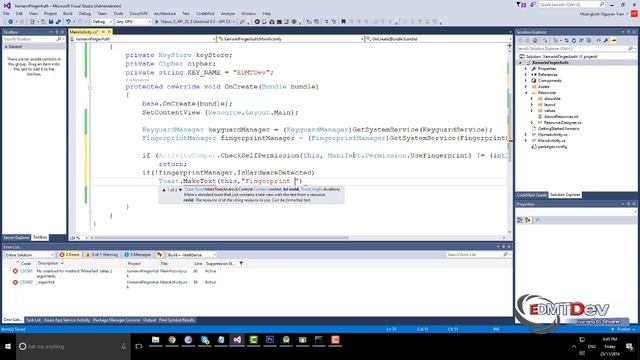Open the Analyze menu
Image resolution: width=640 pixels, height=360 pixels.
[228, 13]
